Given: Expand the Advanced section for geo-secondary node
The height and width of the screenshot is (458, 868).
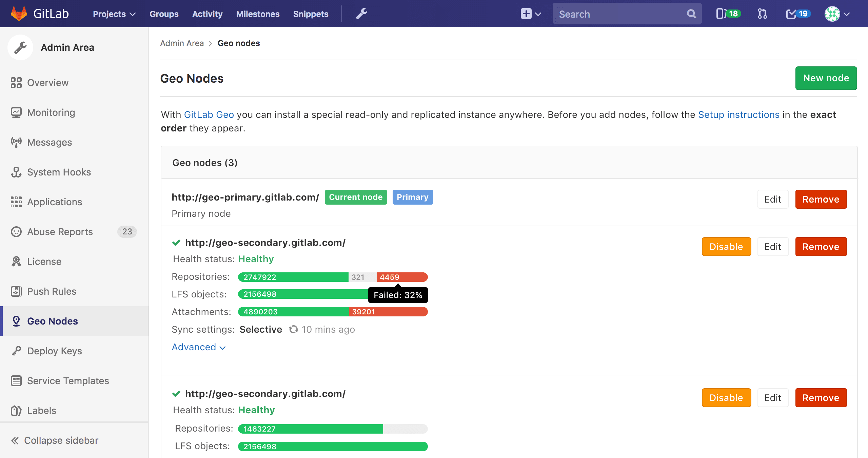Looking at the screenshot, I should coord(199,347).
